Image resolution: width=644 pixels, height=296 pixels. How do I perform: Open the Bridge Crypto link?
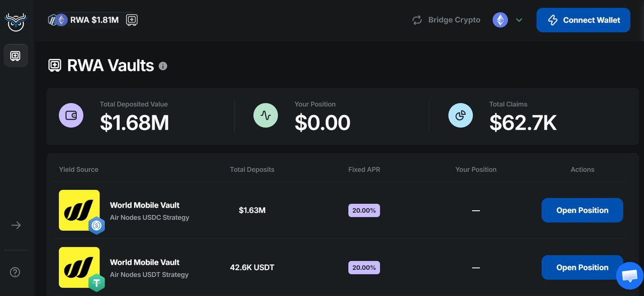(x=454, y=20)
